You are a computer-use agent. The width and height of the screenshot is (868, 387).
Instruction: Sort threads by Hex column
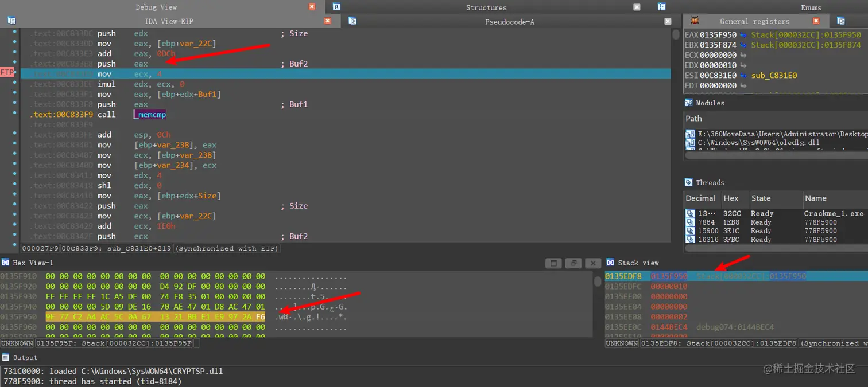(x=734, y=198)
